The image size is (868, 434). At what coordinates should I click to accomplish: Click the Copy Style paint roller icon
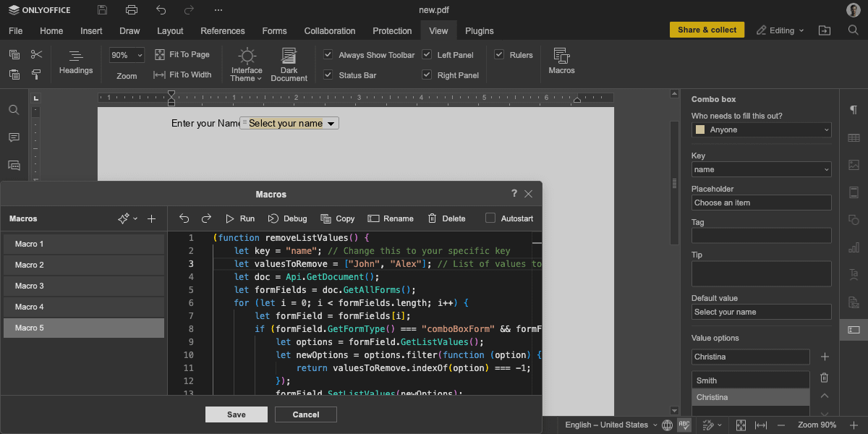(36, 75)
